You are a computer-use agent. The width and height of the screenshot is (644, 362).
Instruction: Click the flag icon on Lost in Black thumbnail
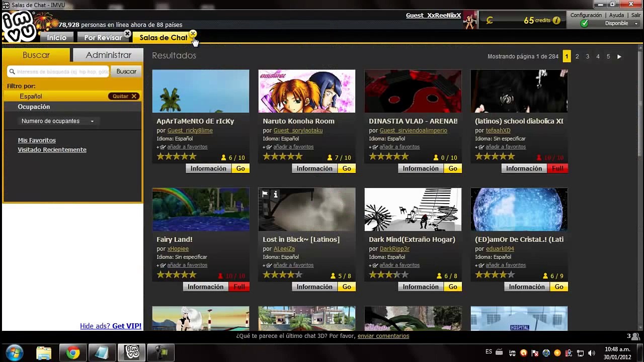pyautogui.click(x=265, y=195)
